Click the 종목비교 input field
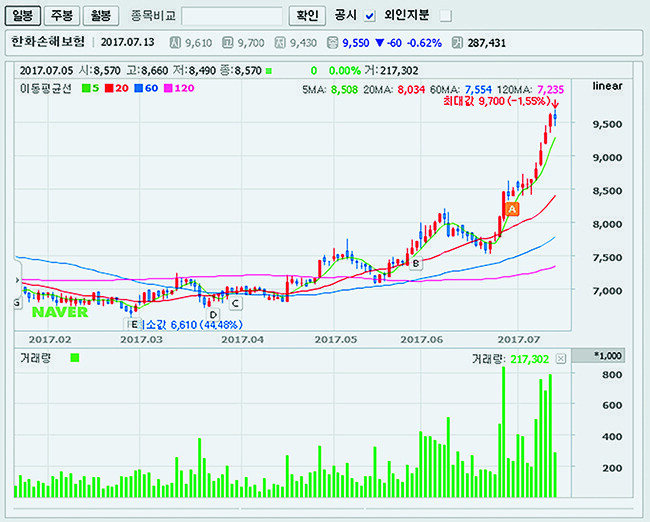This screenshot has height=522, width=650. [232, 16]
